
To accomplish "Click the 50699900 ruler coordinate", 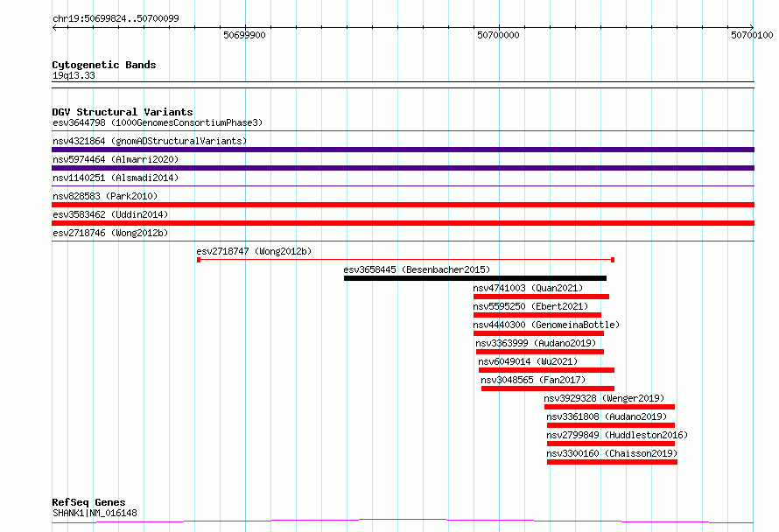I will click(244, 35).
